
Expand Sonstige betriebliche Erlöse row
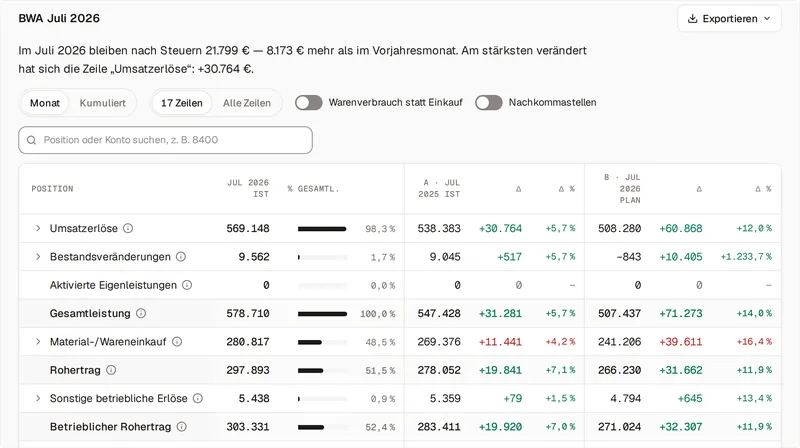pos(38,398)
